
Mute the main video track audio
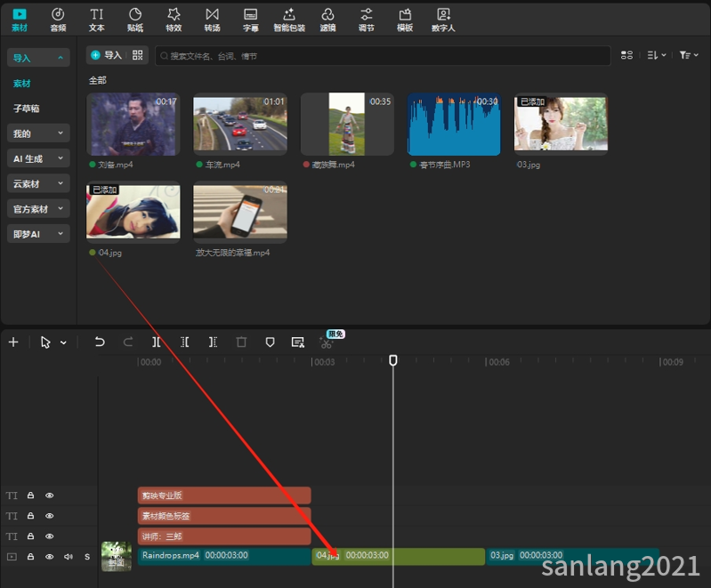68,557
